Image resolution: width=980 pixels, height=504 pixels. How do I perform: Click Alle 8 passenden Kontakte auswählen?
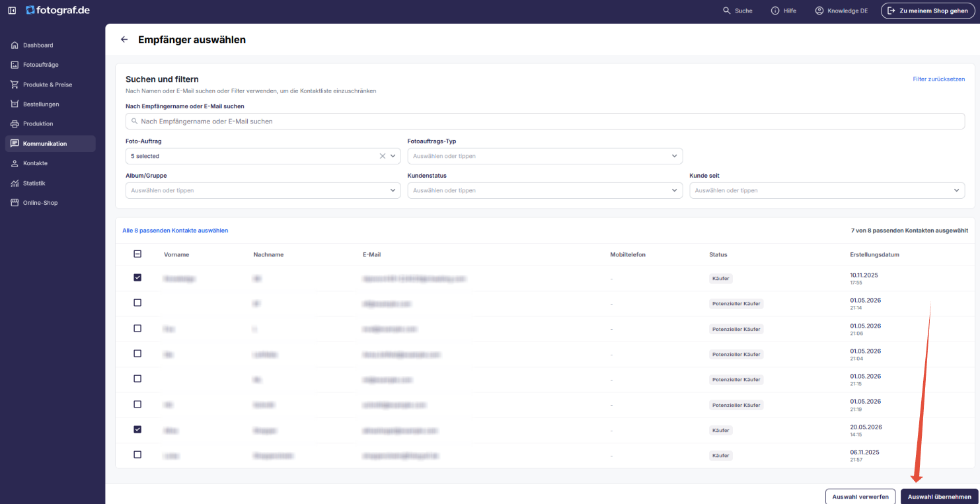[x=175, y=231]
